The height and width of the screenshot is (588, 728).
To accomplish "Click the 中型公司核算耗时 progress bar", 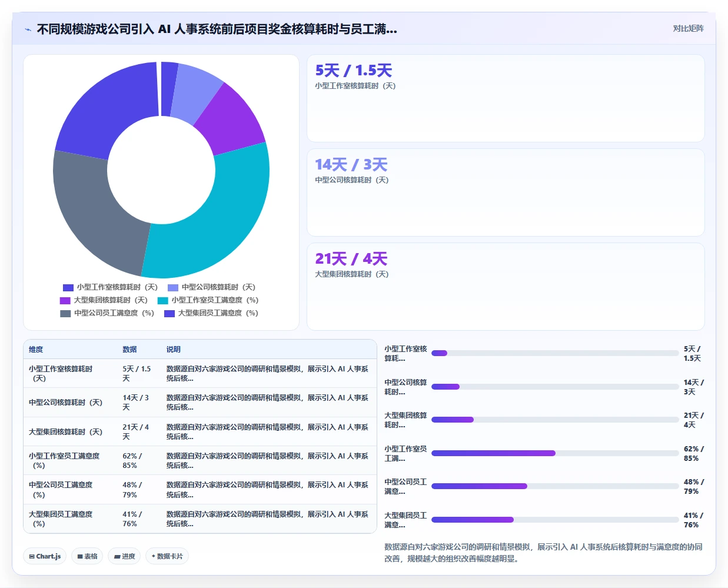I will coord(555,387).
